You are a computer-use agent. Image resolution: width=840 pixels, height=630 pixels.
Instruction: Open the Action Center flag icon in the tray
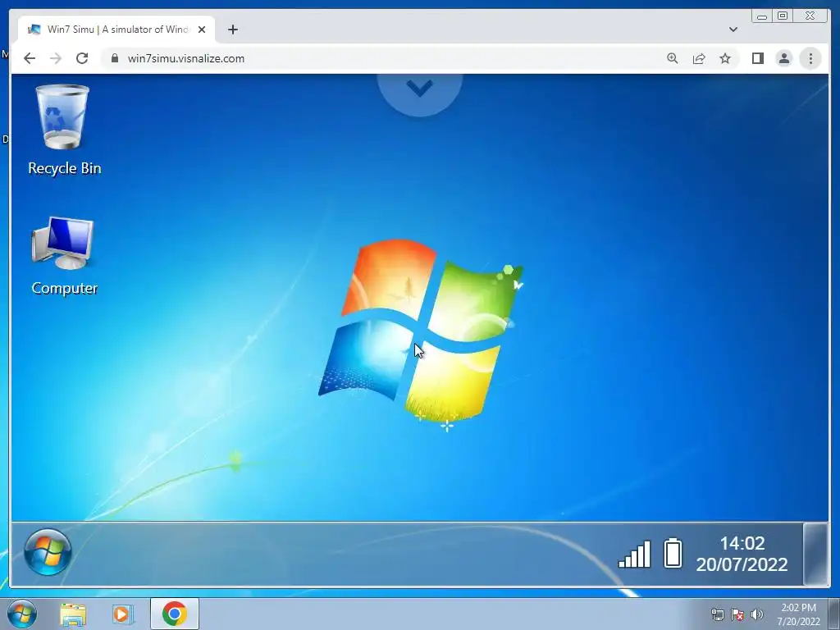coord(737,614)
